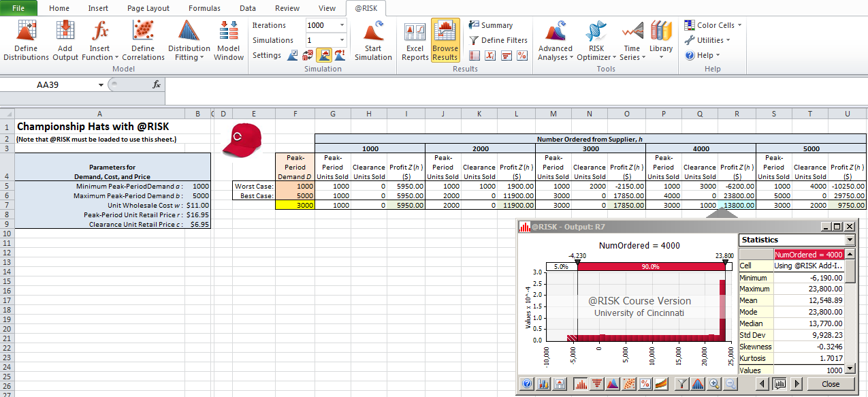The height and width of the screenshot is (397, 868).
Task: Switch to the Home tab
Action: coord(59,8)
